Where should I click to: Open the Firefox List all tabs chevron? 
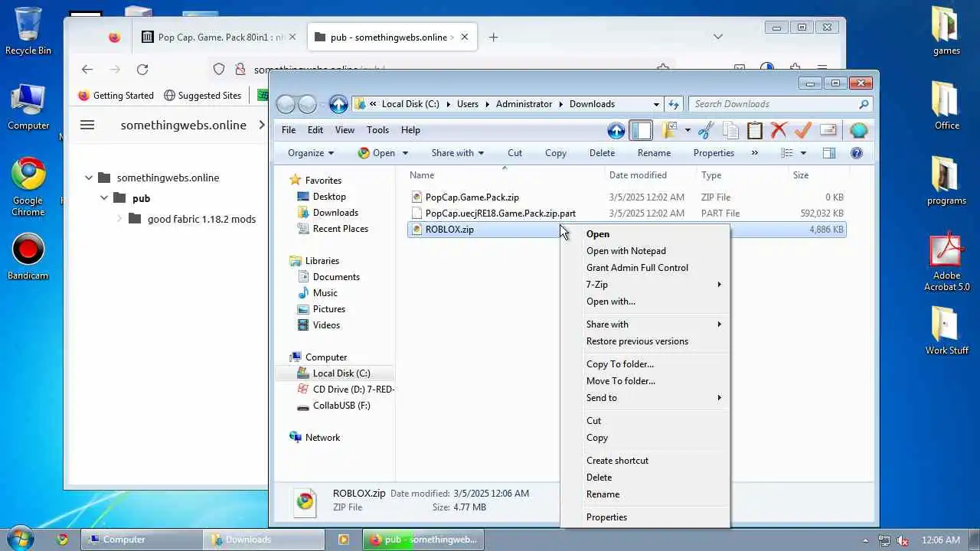coord(717,37)
